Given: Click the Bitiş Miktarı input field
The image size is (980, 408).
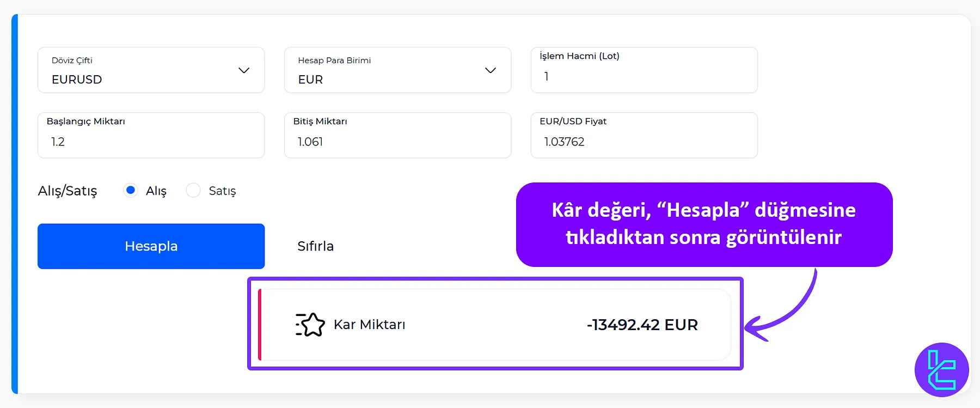Looking at the screenshot, I should click(x=397, y=142).
